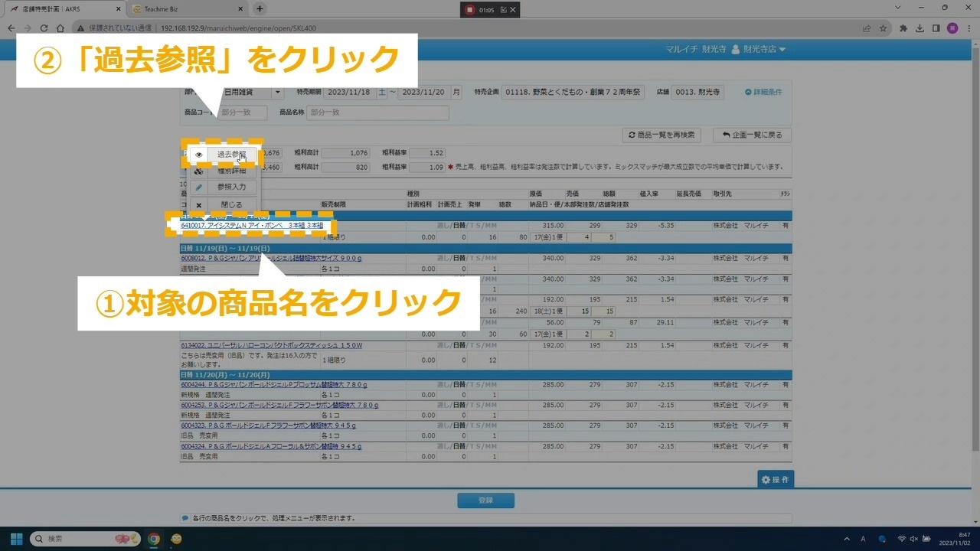Open a new browser tab

point(260,9)
